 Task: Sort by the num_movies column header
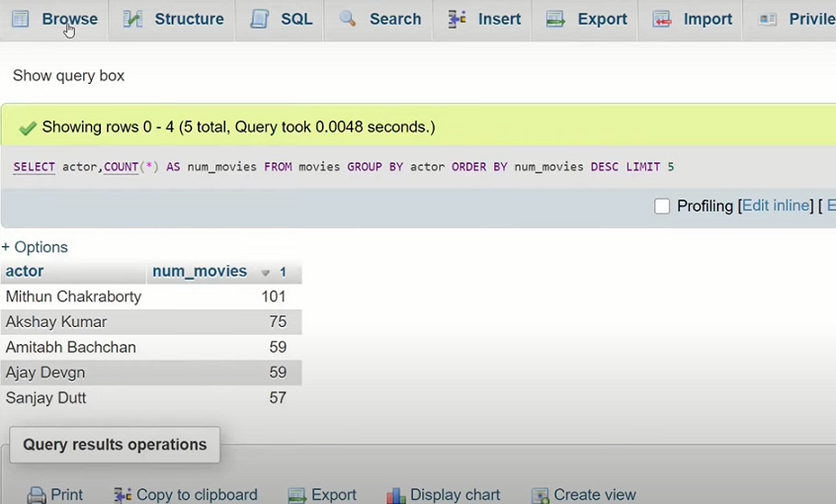(x=200, y=272)
